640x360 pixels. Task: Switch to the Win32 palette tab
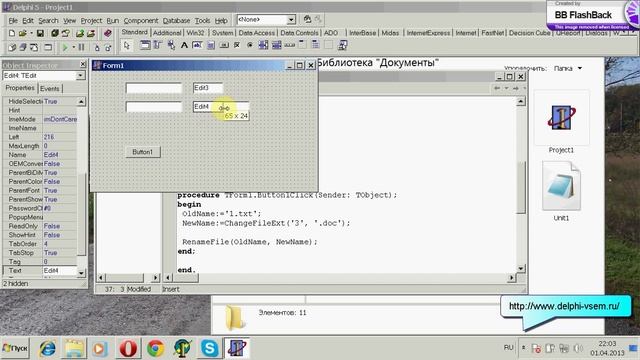(196, 33)
